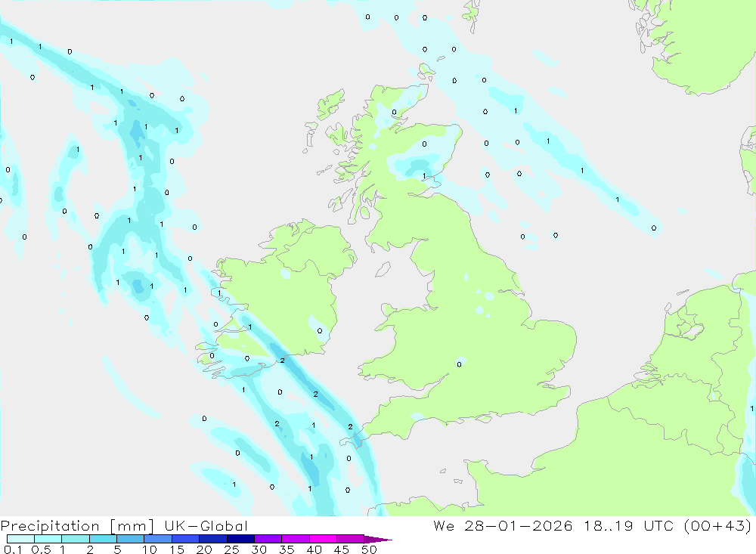Click the '30' legend scale label
Viewport: 756px width, 554px height.
(x=259, y=549)
